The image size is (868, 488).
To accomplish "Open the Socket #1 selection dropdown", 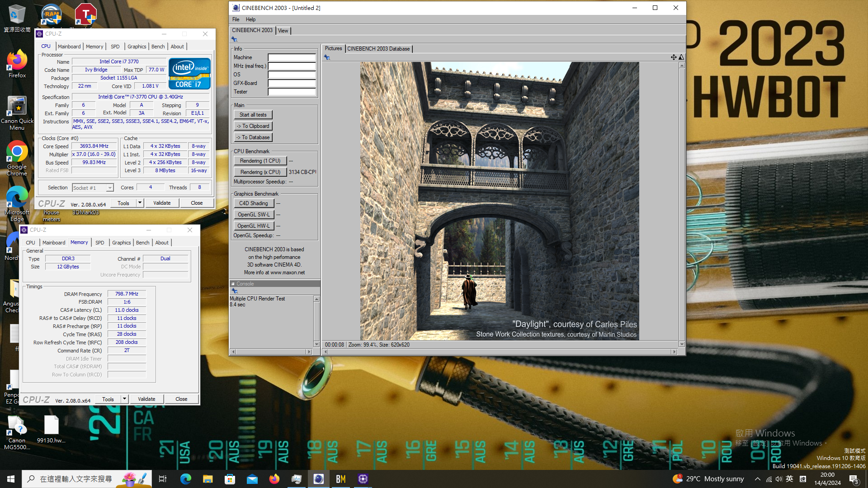I will click(x=109, y=188).
